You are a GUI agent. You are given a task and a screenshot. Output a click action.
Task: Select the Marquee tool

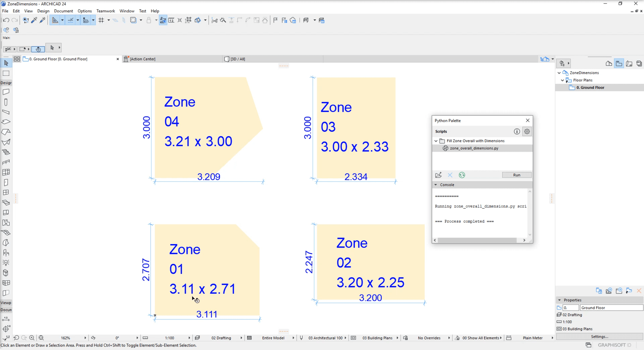pos(6,73)
